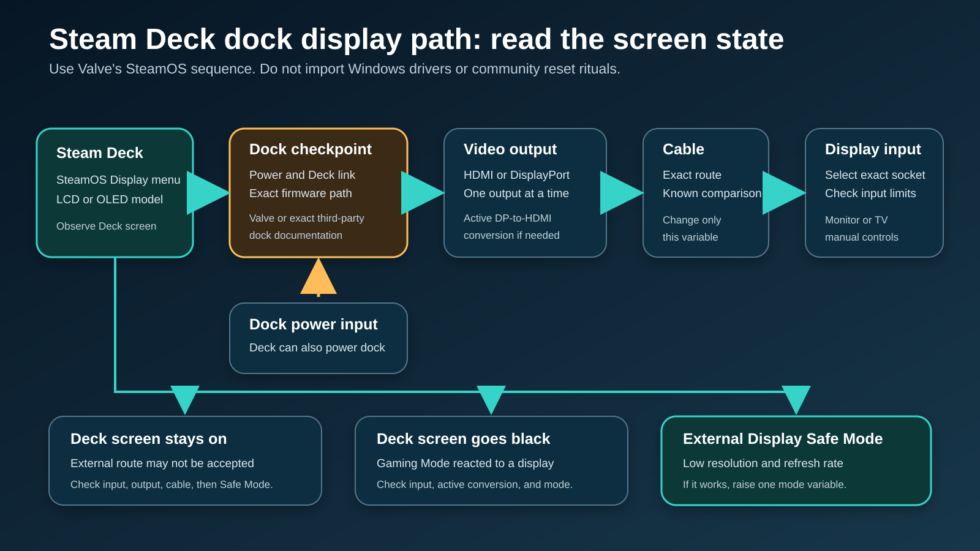Click 'Check input limits' text

[870, 193]
